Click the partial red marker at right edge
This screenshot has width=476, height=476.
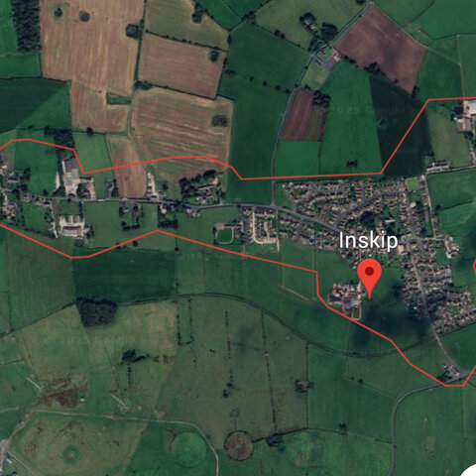(x=474, y=268)
